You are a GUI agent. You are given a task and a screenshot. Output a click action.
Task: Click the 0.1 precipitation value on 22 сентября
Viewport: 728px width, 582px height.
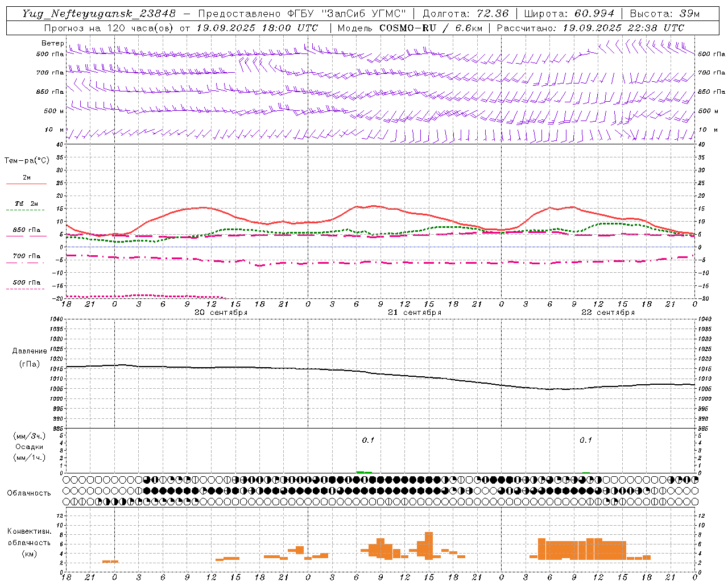pos(586,440)
